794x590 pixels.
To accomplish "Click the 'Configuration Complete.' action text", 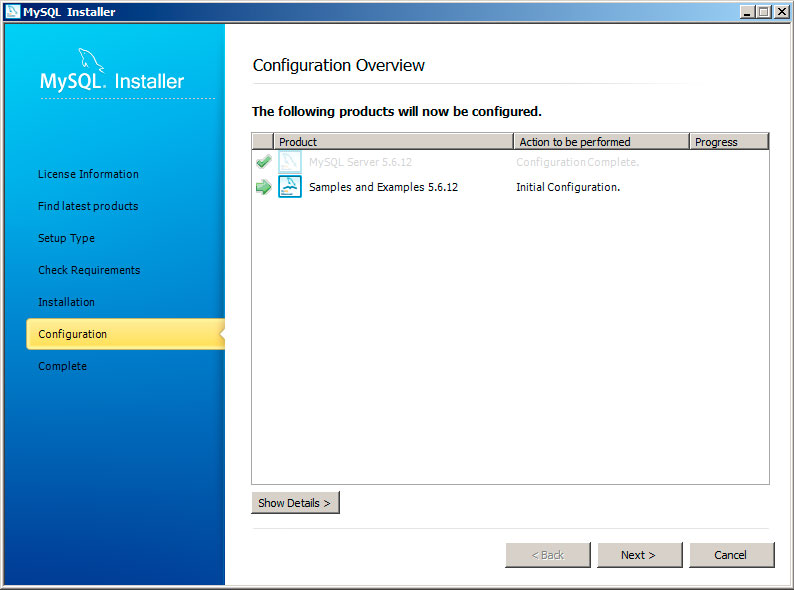I will coord(578,162).
